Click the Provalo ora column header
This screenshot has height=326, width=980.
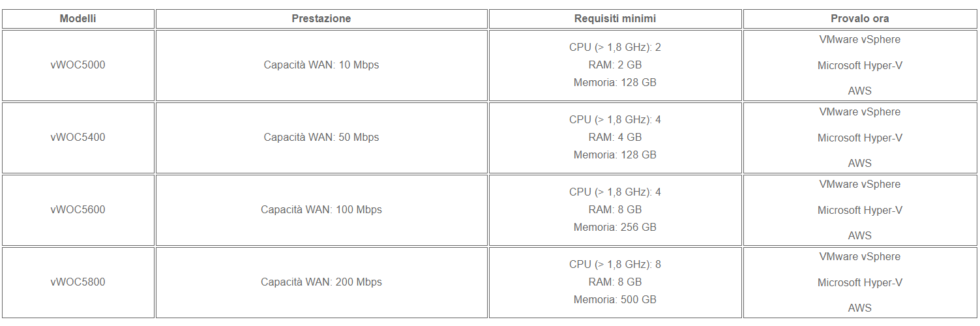point(859,19)
